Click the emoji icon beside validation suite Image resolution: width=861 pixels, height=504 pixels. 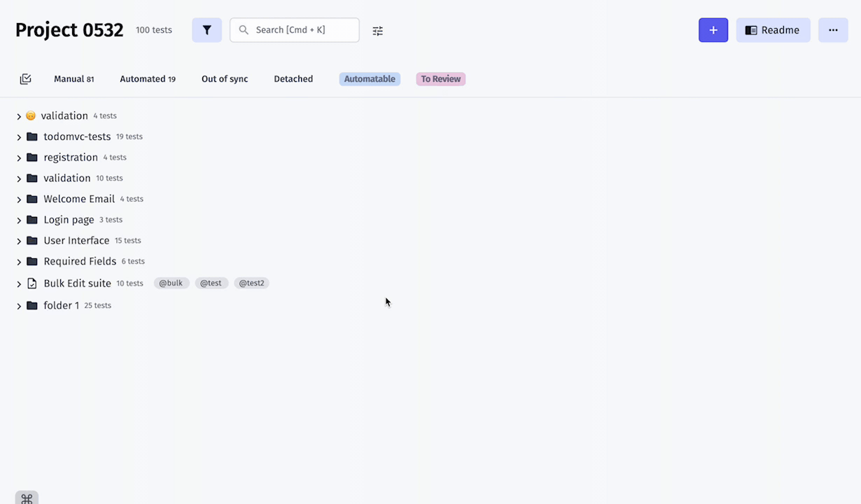[x=31, y=116]
